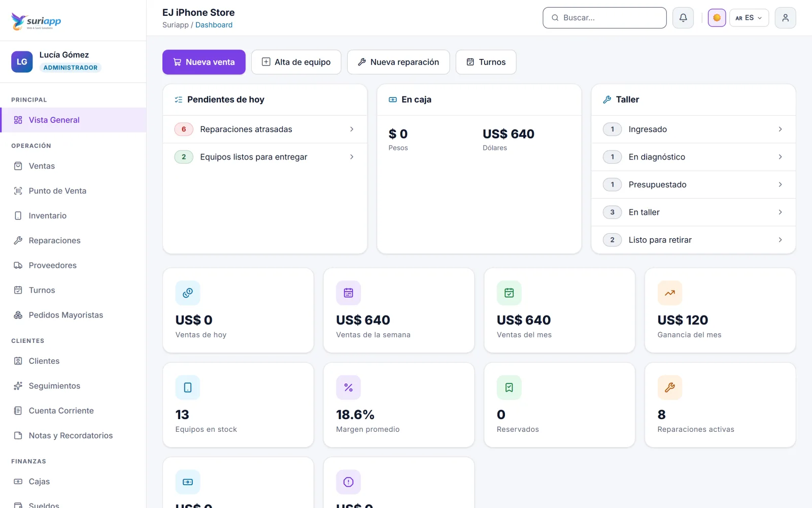Toggle light theme sun button

717,18
